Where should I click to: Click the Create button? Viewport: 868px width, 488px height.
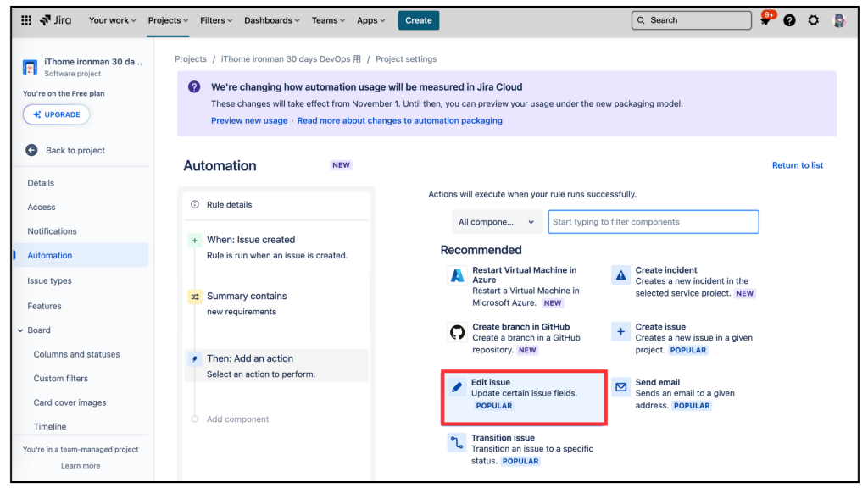click(419, 20)
